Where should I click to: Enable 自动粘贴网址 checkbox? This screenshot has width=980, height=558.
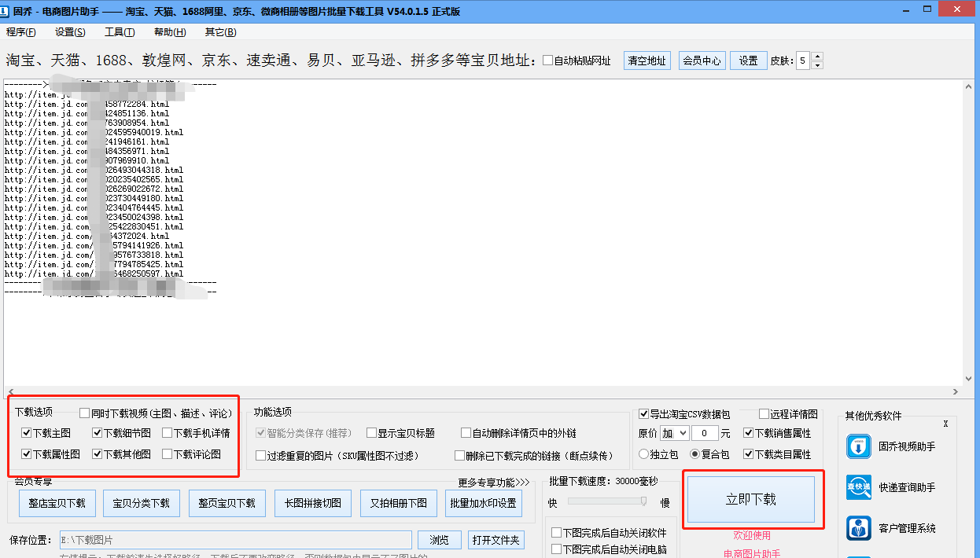(547, 61)
